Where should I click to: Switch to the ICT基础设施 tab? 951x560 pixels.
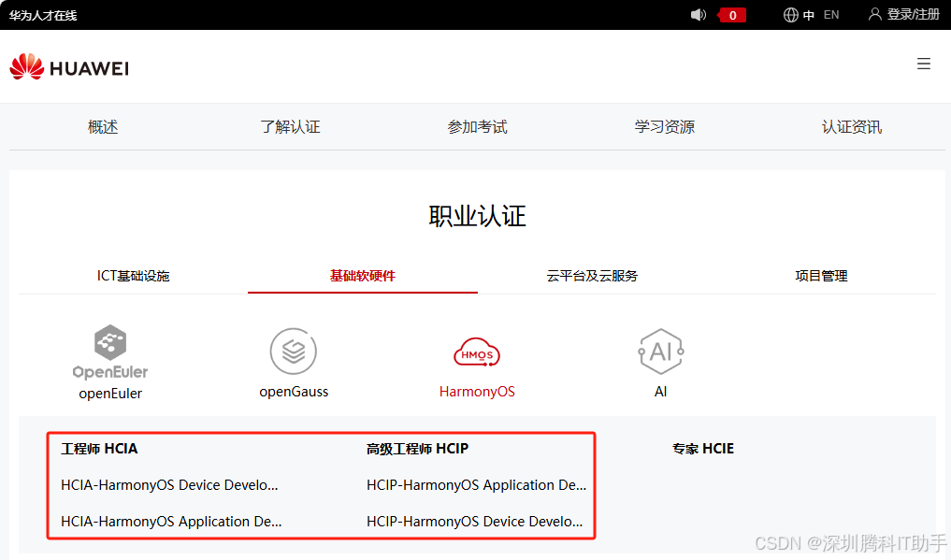coord(134,276)
